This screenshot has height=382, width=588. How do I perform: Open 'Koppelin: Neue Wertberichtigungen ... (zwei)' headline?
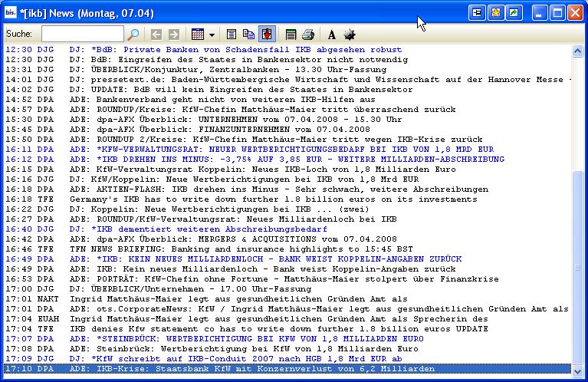[287, 209]
